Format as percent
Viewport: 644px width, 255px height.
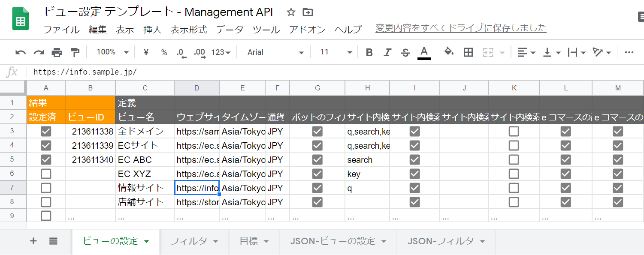(x=164, y=52)
